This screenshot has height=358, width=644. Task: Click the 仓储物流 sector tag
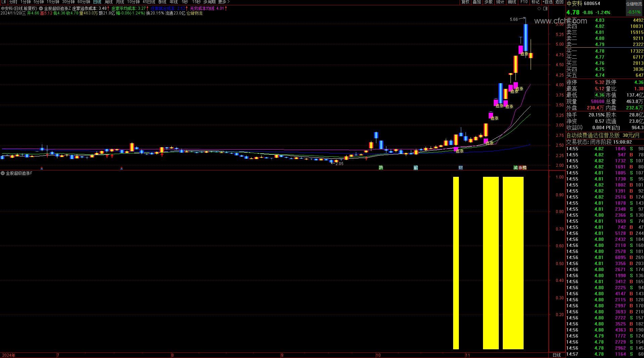634,4
